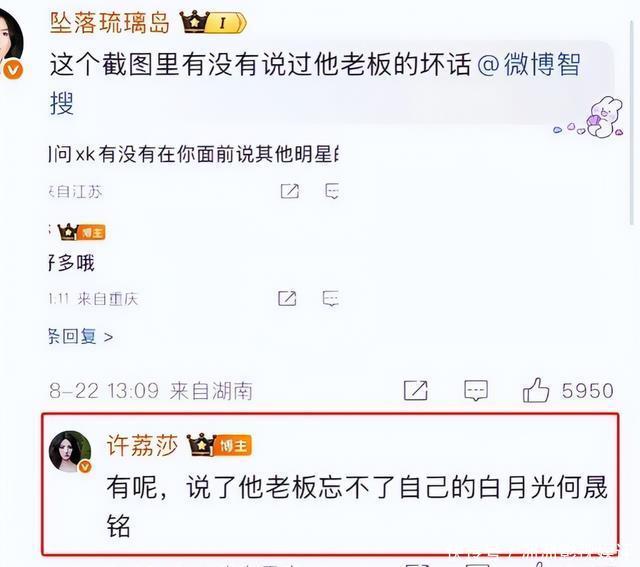Open 许荔莎 profile via username

[142, 445]
